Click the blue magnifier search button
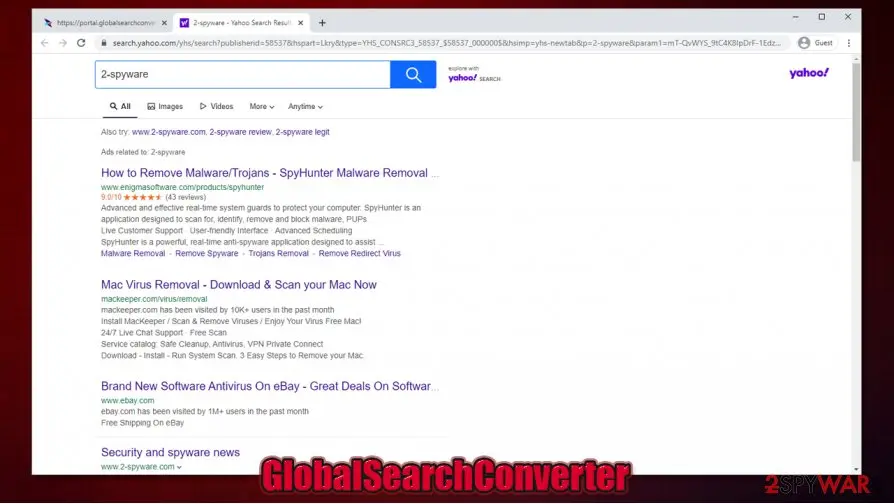This screenshot has width=894, height=504. (x=413, y=75)
